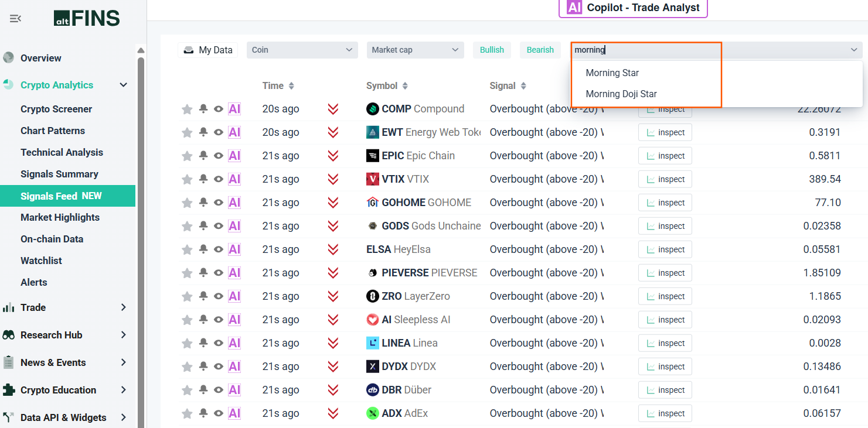
Task: Expand the Crypto Education section
Action: point(124,390)
